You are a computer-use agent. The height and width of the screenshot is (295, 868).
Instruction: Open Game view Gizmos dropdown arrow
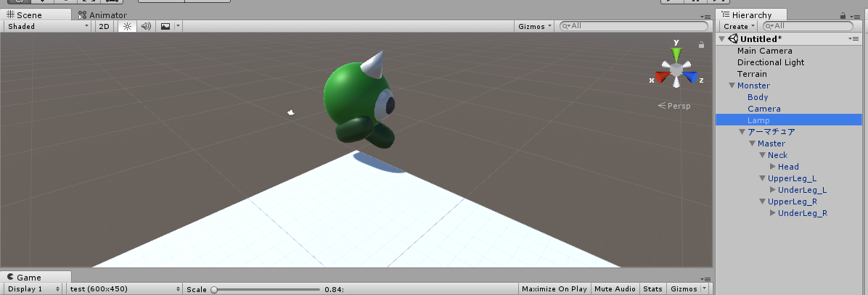704,289
